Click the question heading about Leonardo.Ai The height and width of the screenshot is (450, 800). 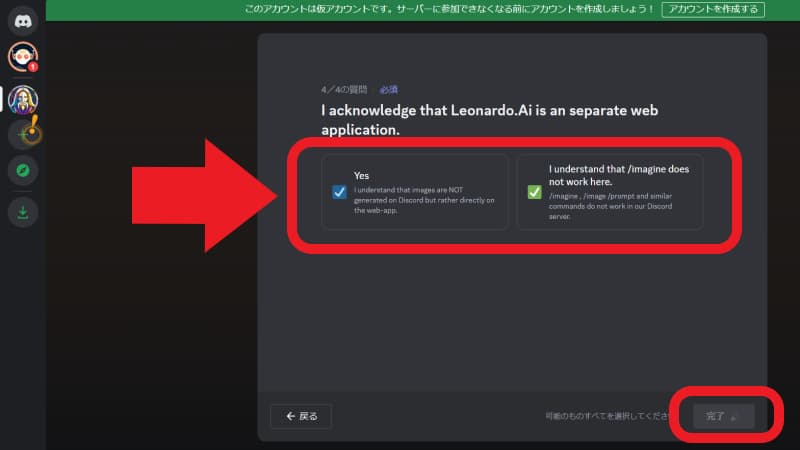(489, 120)
